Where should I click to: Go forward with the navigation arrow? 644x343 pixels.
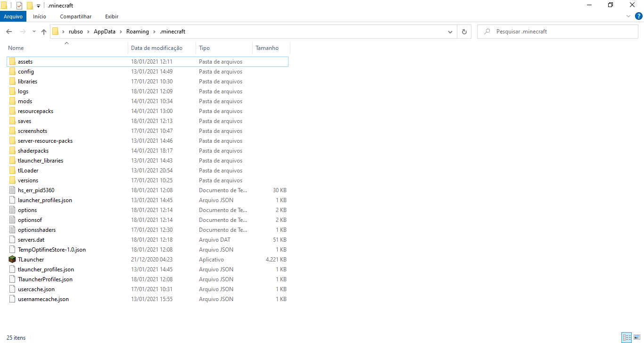(23, 32)
